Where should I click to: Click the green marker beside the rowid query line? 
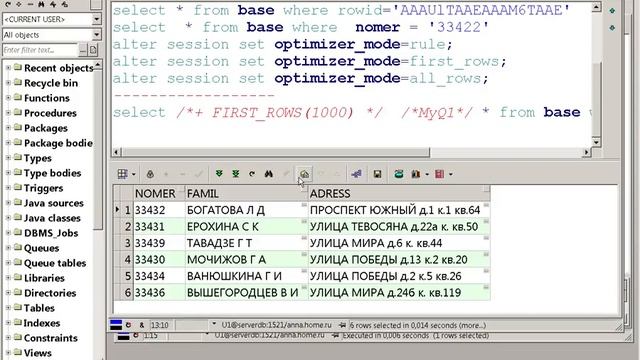pyautogui.click(x=612, y=11)
